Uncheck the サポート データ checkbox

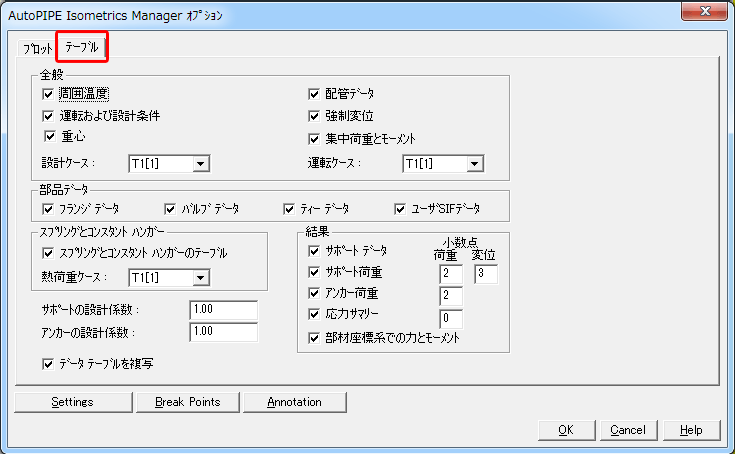tap(314, 251)
